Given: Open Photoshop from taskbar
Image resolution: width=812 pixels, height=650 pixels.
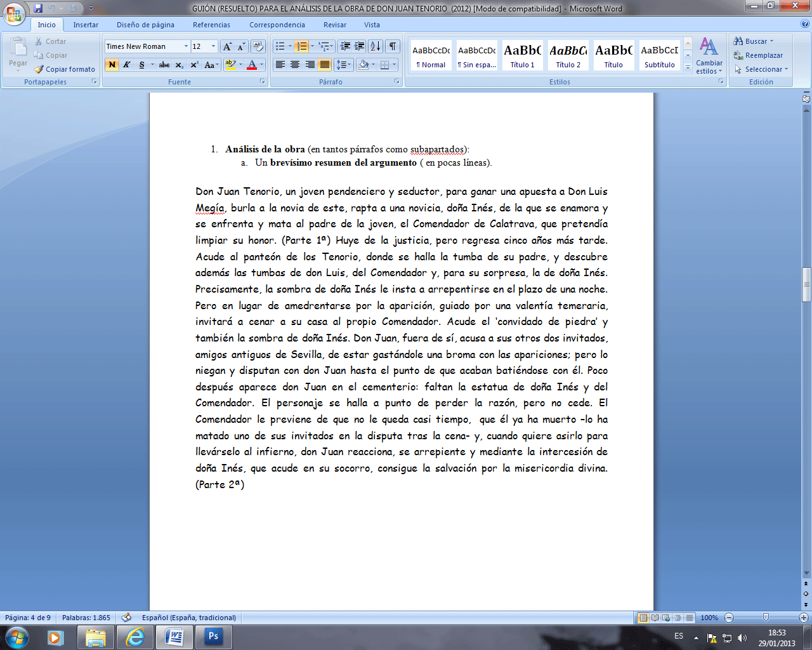Looking at the screenshot, I should coord(213,637).
